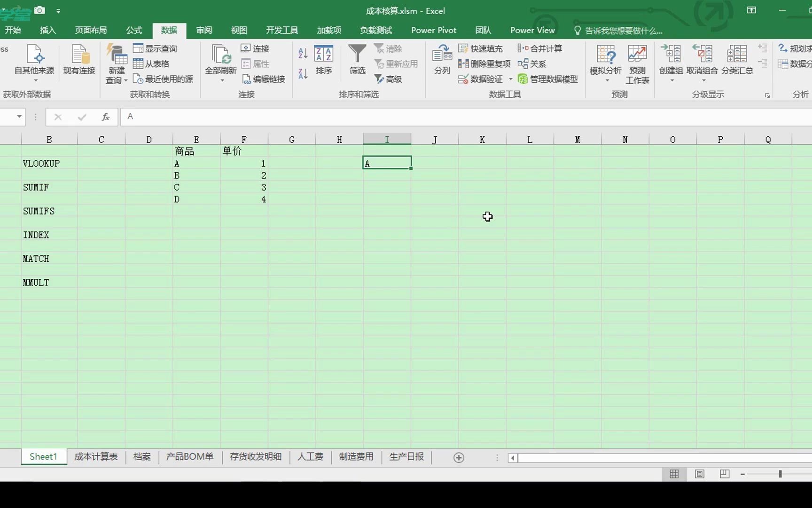Sort ascending with the A-Z icon

click(x=303, y=53)
